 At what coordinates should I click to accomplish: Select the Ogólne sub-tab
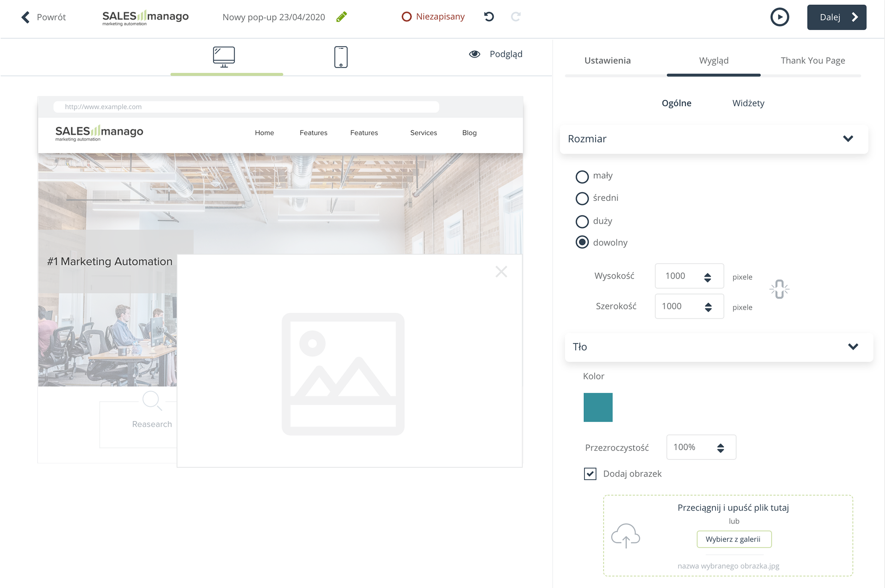click(676, 103)
